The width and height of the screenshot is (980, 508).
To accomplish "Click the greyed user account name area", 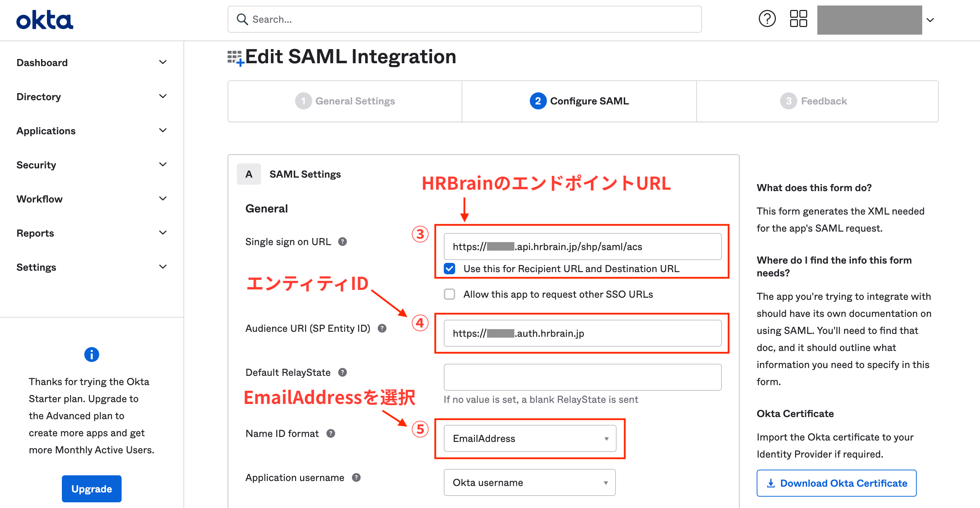I will point(869,20).
